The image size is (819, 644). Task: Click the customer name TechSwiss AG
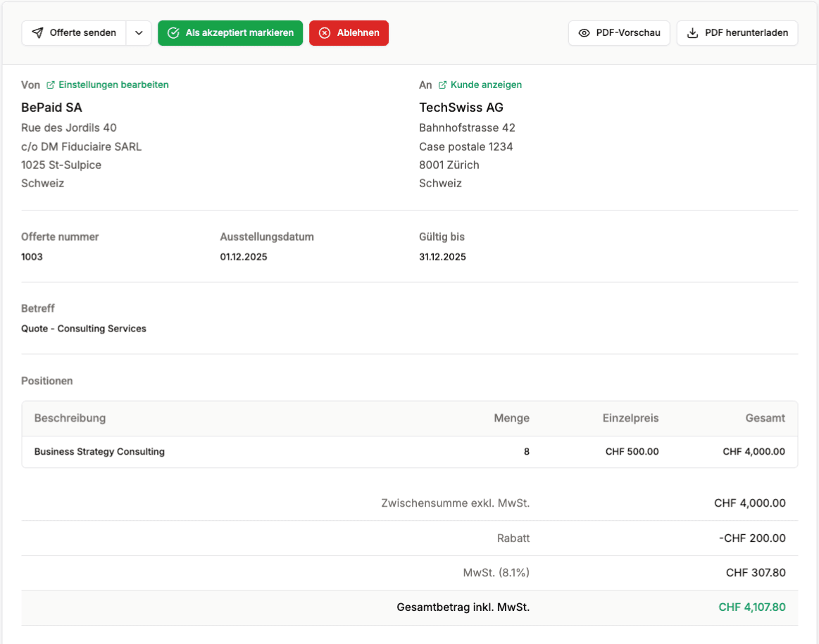coord(461,108)
